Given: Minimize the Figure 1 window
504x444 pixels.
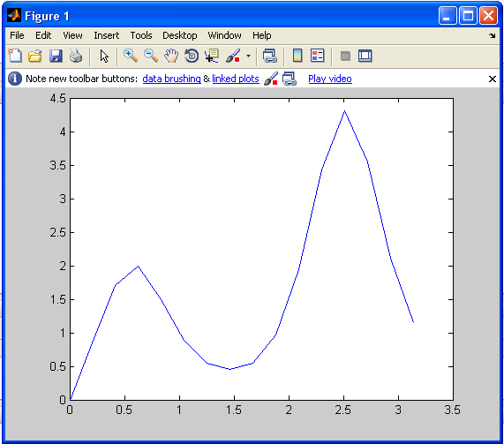Looking at the screenshot, I should pyautogui.click(x=448, y=15).
